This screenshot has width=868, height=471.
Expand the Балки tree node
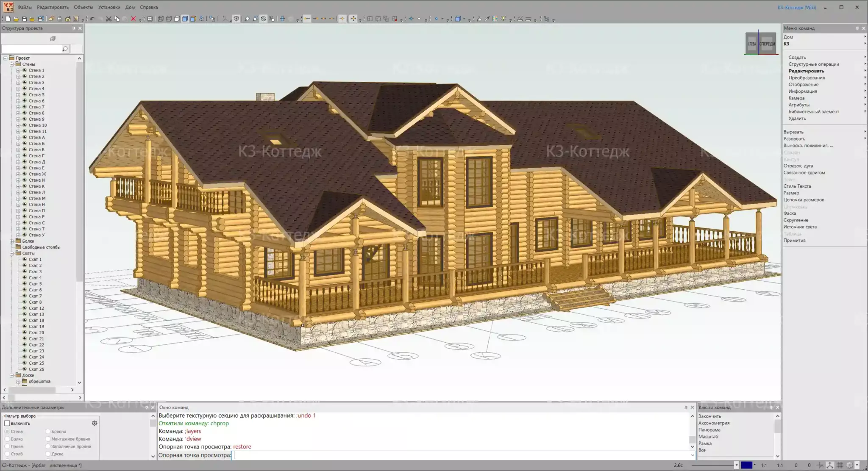click(12, 241)
